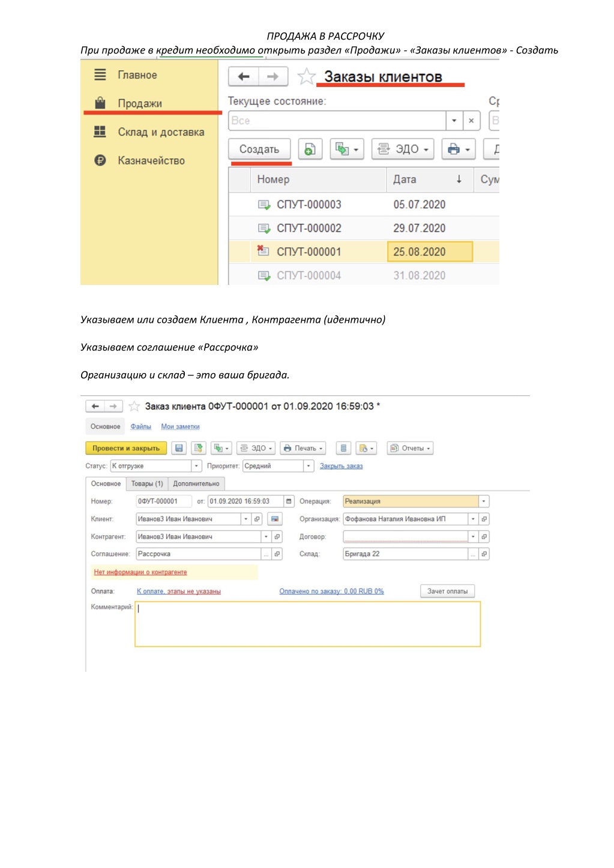Open the Склад record with its open icon
Viewport: 614px width, 868px height.
pyautogui.click(x=484, y=554)
